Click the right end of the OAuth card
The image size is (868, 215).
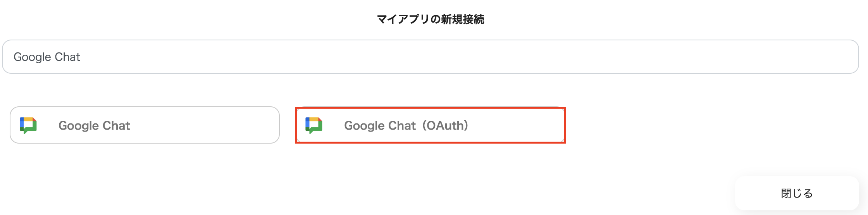(542, 125)
